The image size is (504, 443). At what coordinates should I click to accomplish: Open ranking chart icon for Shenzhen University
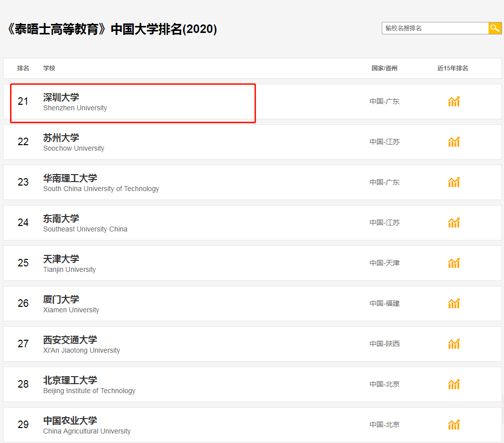(454, 101)
